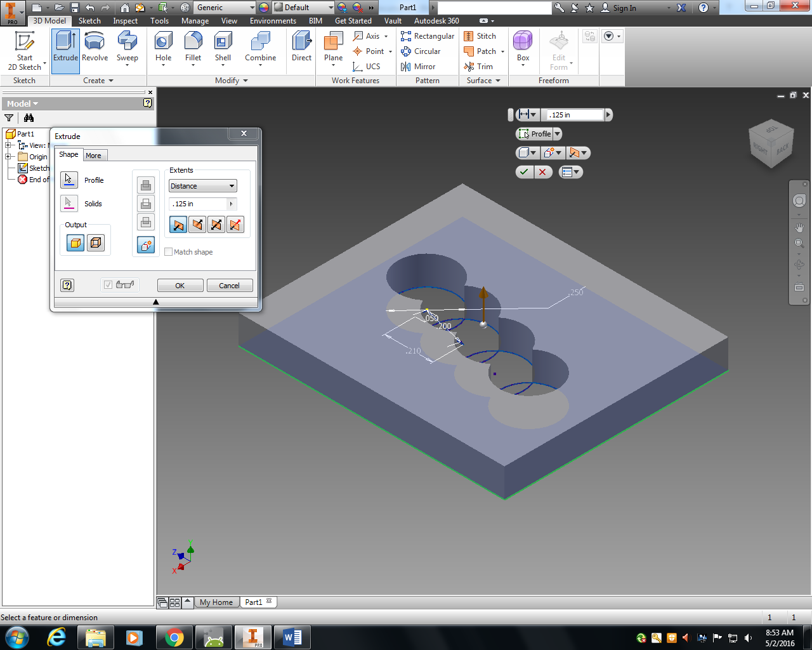Add a UCS work feature
The image size is (812, 650).
(x=367, y=67)
